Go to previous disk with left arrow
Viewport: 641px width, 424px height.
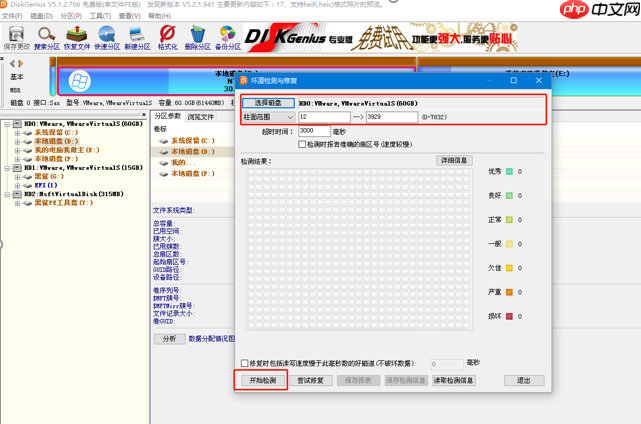[x=13, y=63]
